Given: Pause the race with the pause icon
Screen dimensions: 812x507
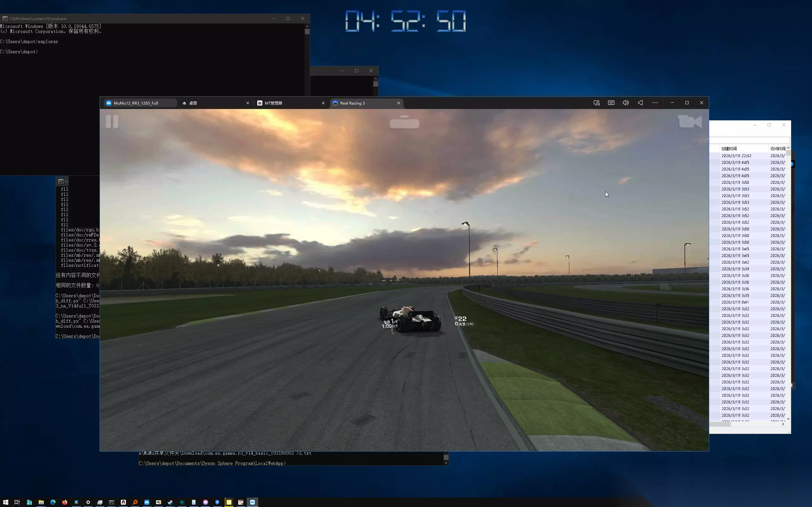Looking at the screenshot, I should 112,121.
